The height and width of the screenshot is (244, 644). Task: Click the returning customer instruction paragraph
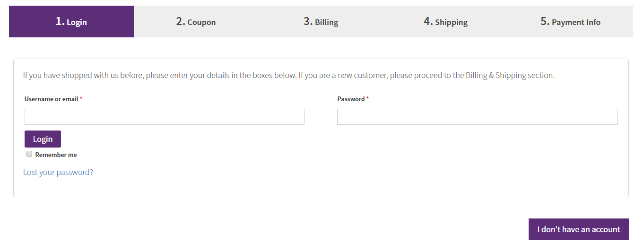pyautogui.click(x=289, y=75)
